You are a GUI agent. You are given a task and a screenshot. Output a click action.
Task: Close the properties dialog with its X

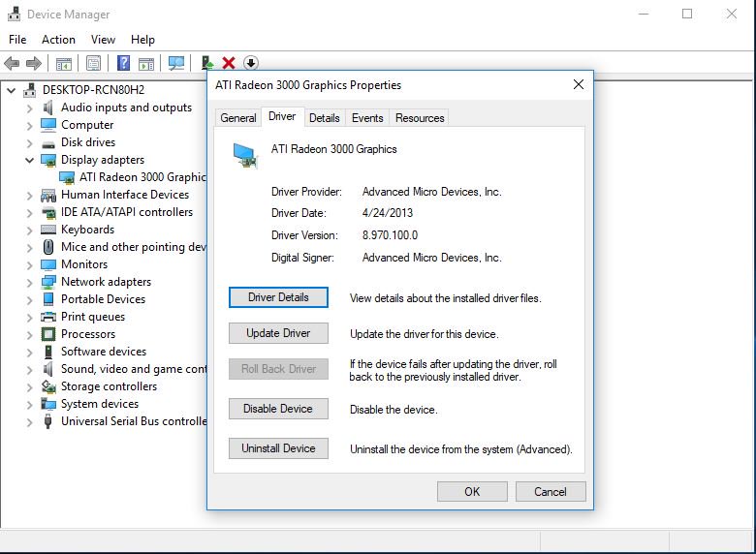pos(579,85)
